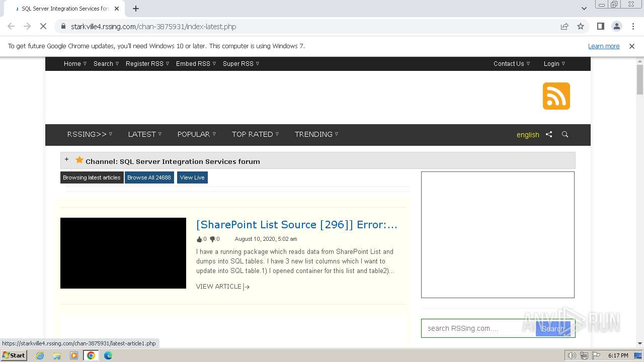The image size is (644, 362).
Task: Open Chrome three-dot menu
Action: click(633, 26)
